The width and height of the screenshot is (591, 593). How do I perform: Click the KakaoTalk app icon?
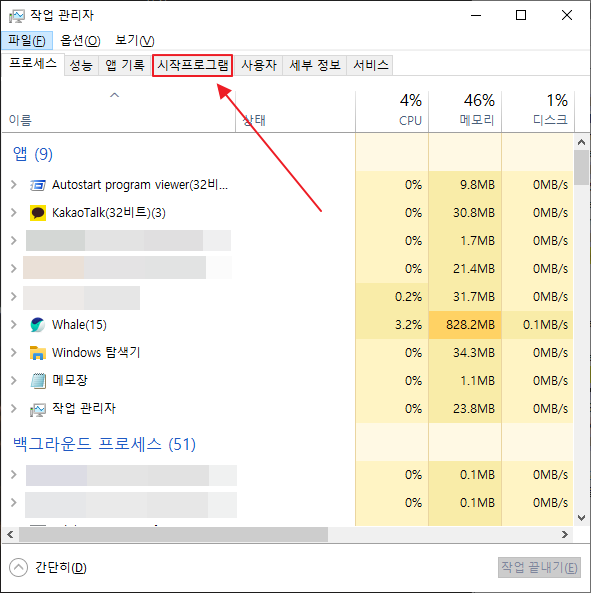38,213
